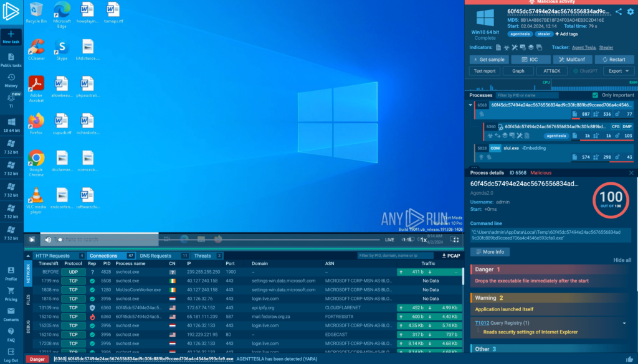
Task: Open the Export dropdown
Action: 615,71
